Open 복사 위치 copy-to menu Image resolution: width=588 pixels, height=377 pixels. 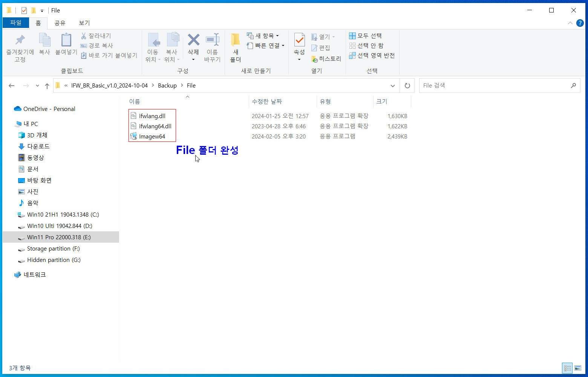click(x=172, y=48)
